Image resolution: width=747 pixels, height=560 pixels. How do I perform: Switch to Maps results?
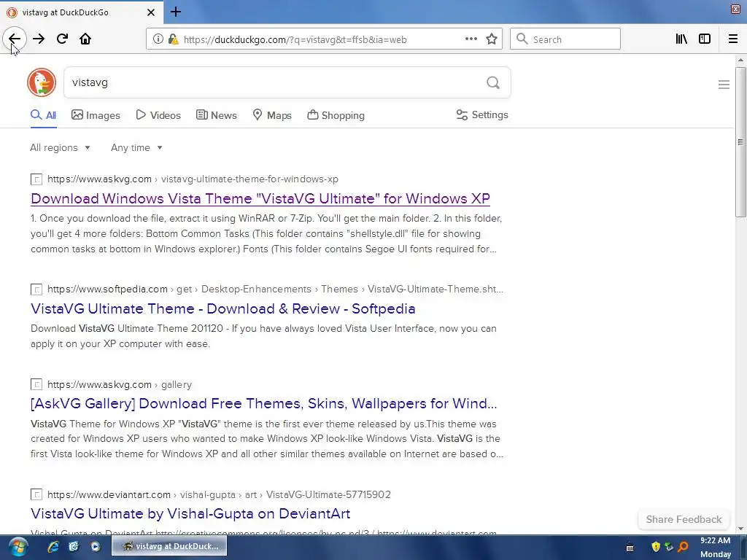272,115
